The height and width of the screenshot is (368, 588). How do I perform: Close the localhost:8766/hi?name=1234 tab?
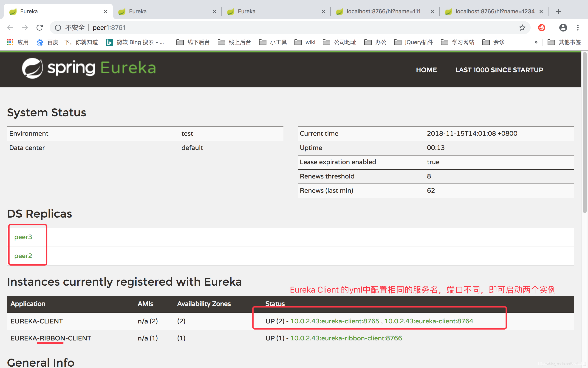click(x=541, y=11)
